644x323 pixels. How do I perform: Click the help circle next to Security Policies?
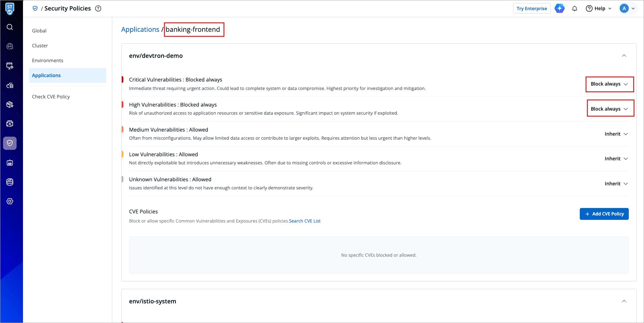click(98, 8)
